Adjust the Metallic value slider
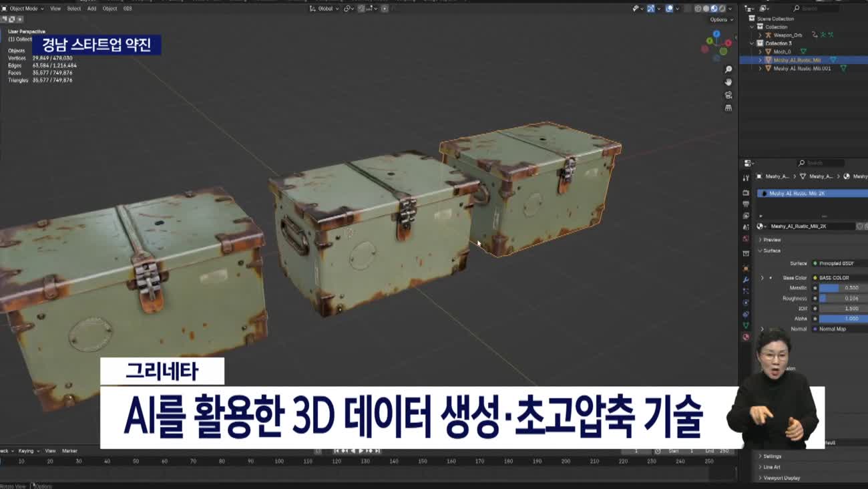 coord(843,288)
